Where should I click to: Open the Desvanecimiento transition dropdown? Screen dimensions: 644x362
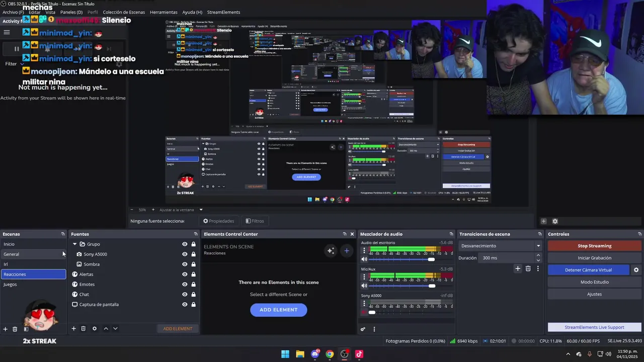click(x=501, y=246)
